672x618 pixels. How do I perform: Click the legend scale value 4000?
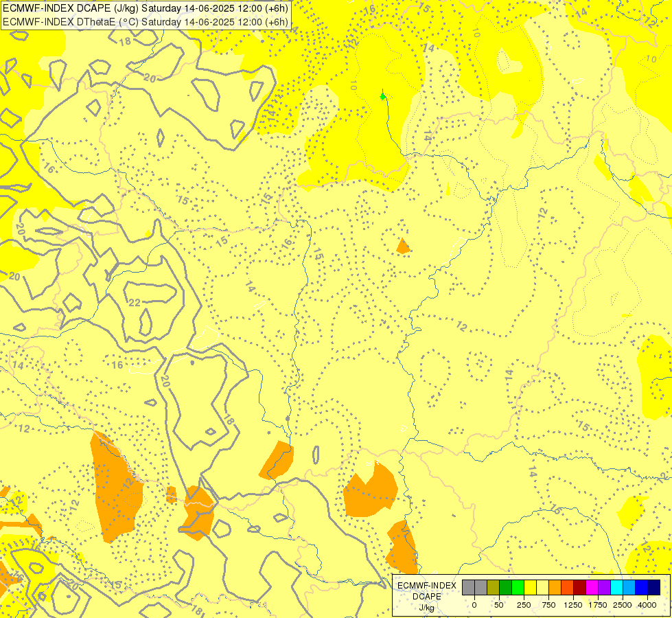[647, 605]
